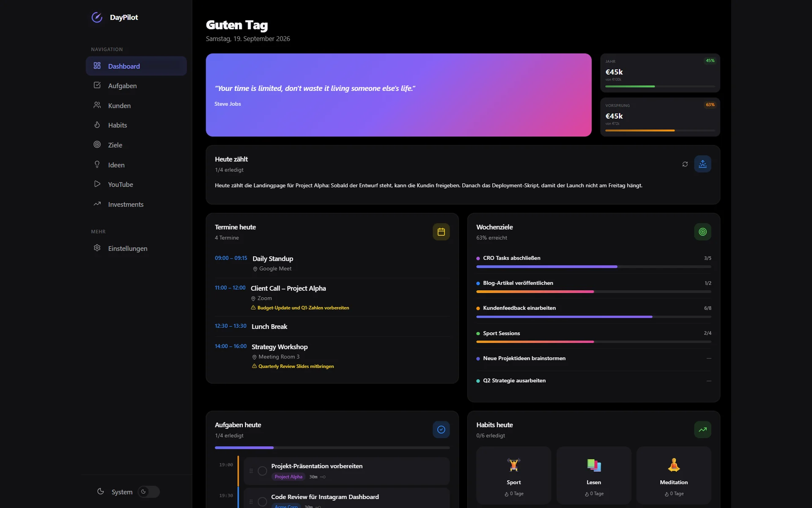
Task: Click the Jahr €45k progress bar
Action: point(660,86)
